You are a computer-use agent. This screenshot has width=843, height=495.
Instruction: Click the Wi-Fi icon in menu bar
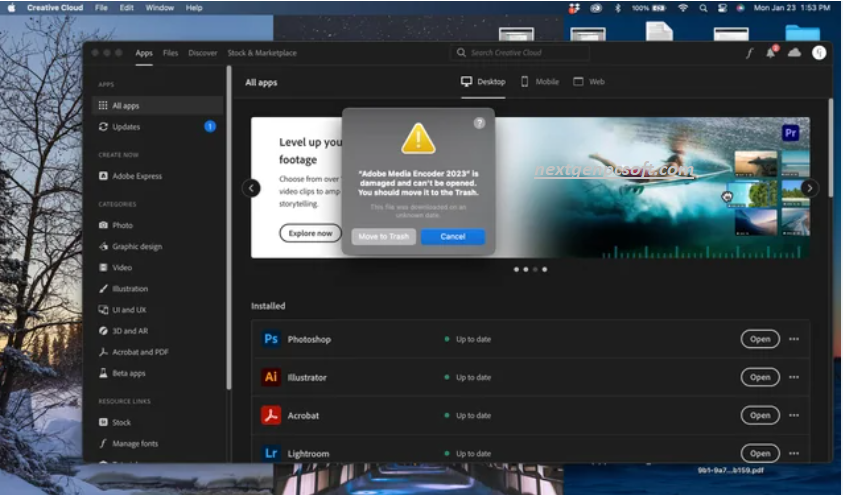click(x=683, y=8)
